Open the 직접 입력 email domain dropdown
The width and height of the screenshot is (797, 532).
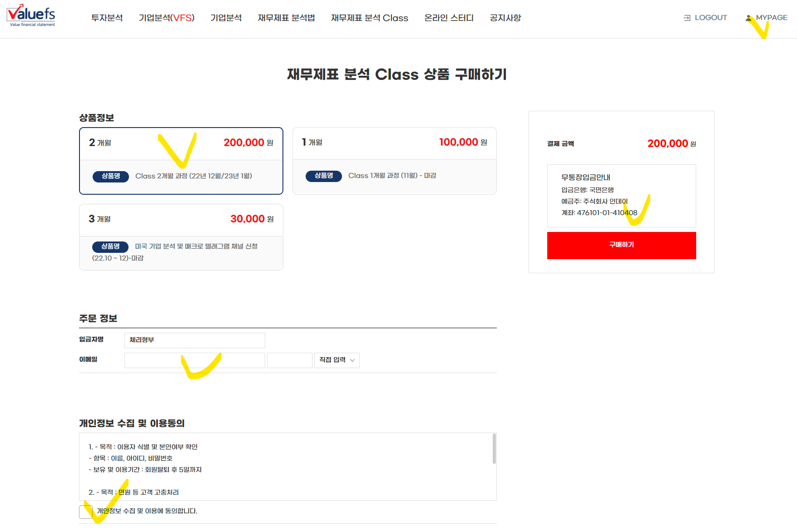[x=337, y=360]
